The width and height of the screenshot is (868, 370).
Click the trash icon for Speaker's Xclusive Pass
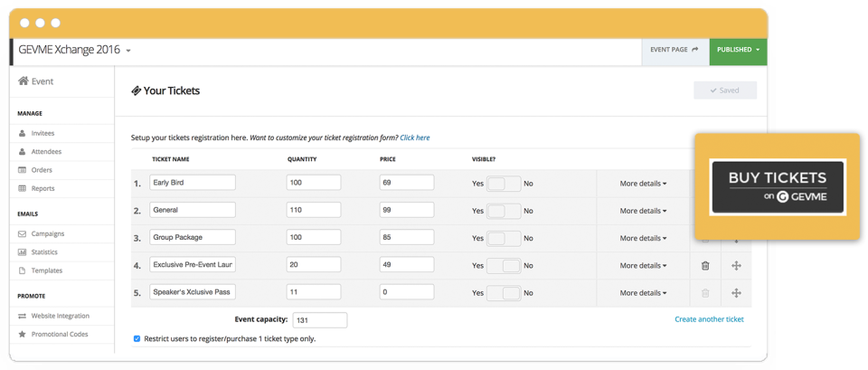pyautogui.click(x=705, y=293)
